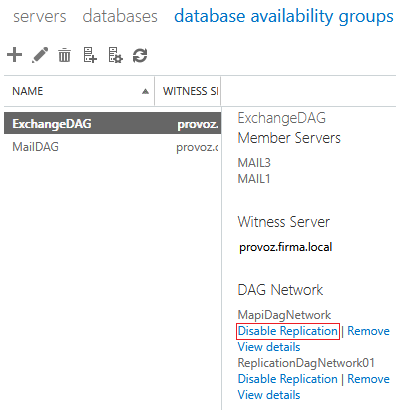This screenshot has height=410, width=396.
Task: Click the Member Servers heading
Action: tap(289, 138)
